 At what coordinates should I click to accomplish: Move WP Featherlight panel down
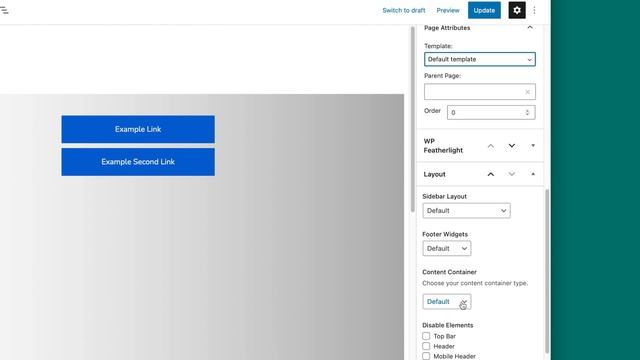coord(511,146)
